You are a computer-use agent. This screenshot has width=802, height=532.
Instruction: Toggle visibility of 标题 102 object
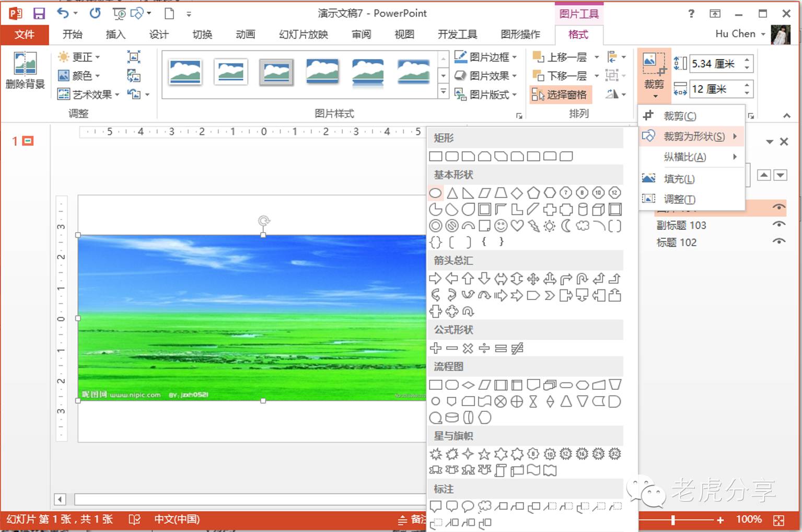pos(779,242)
